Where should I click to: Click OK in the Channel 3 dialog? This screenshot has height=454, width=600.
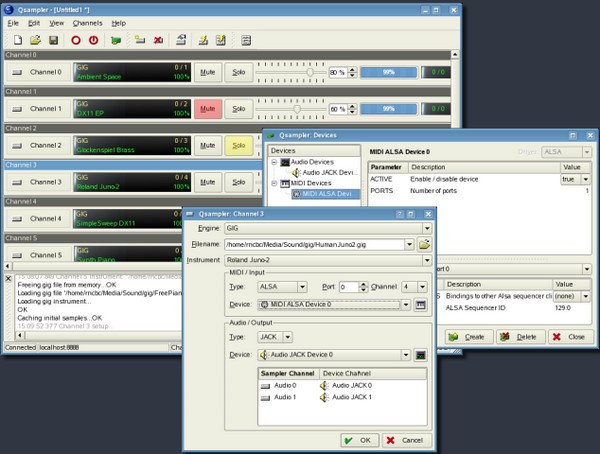pyautogui.click(x=359, y=440)
